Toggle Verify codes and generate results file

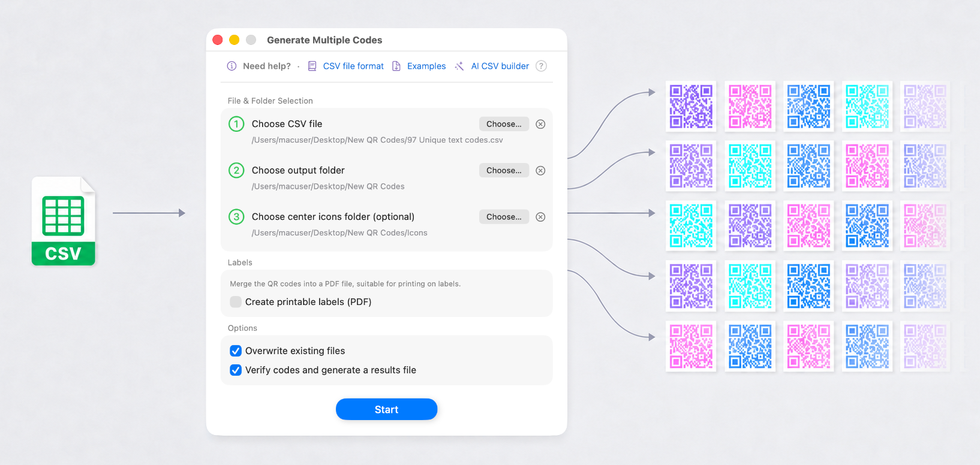click(236, 370)
